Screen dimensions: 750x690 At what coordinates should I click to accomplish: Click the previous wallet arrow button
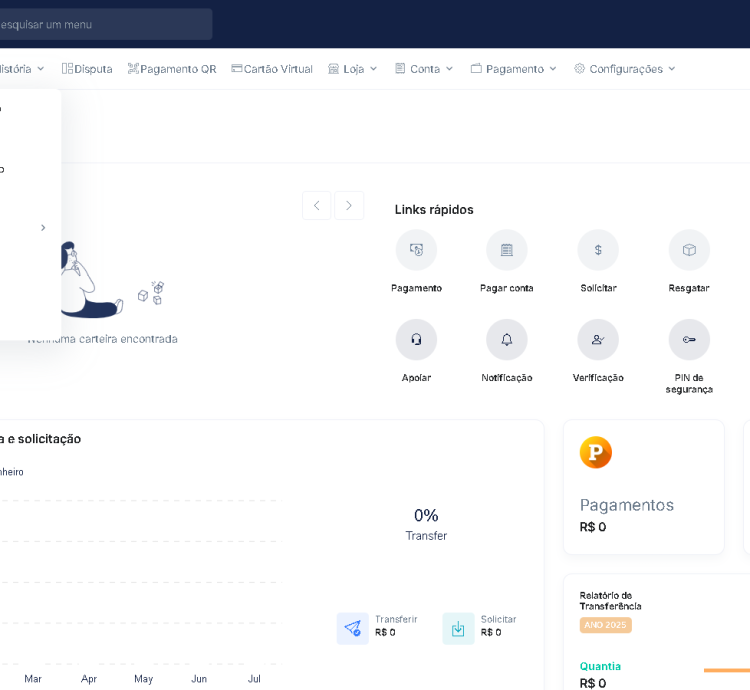(316, 206)
